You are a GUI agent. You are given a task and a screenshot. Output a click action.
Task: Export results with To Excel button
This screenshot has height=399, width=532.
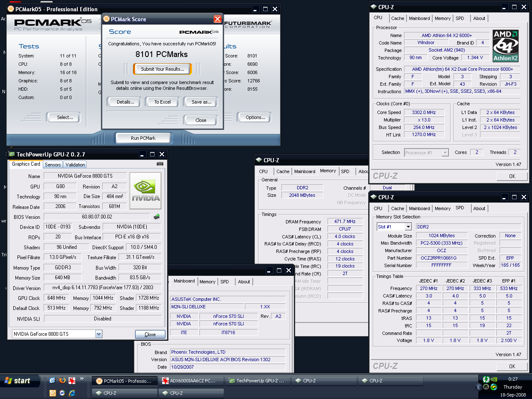pyautogui.click(x=162, y=102)
